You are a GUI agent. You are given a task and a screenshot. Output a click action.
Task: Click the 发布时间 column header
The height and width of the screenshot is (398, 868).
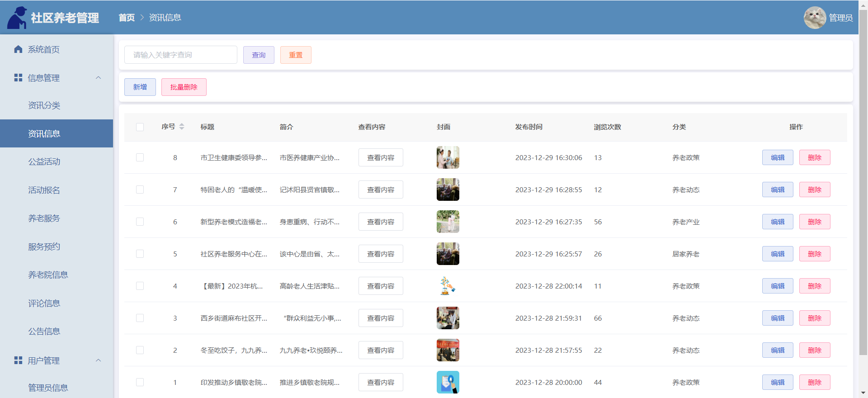(x=529, y=127)
